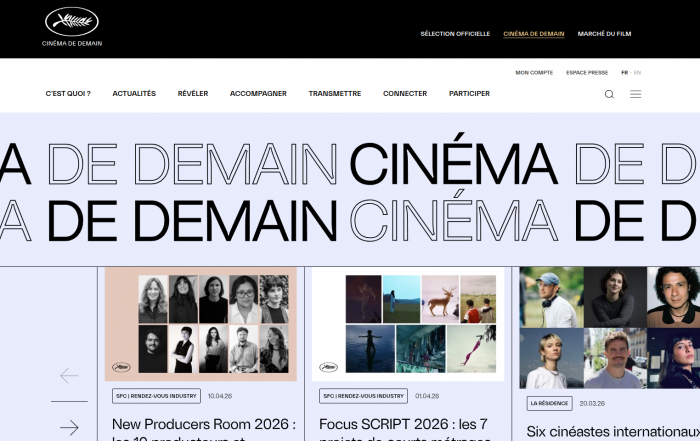Keep the French language option FR
Screen dimensions: 700x441
tap(625, 72)
